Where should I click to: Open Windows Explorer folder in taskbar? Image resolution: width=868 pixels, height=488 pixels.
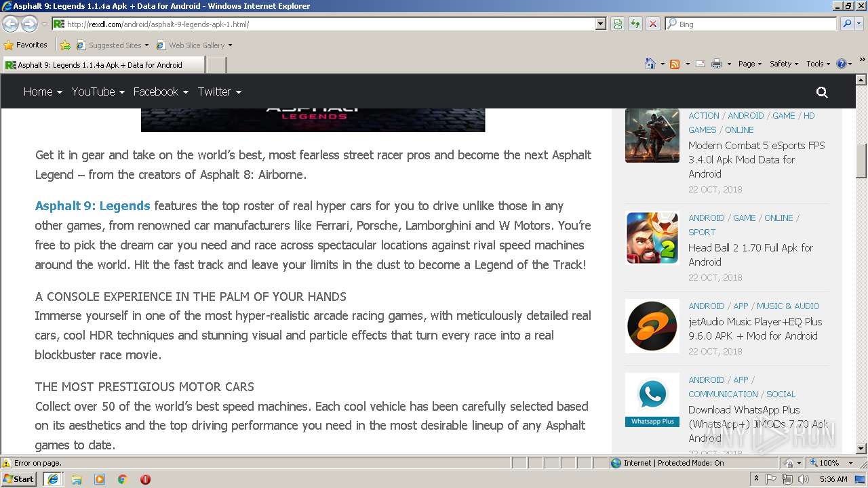point(77,479)
